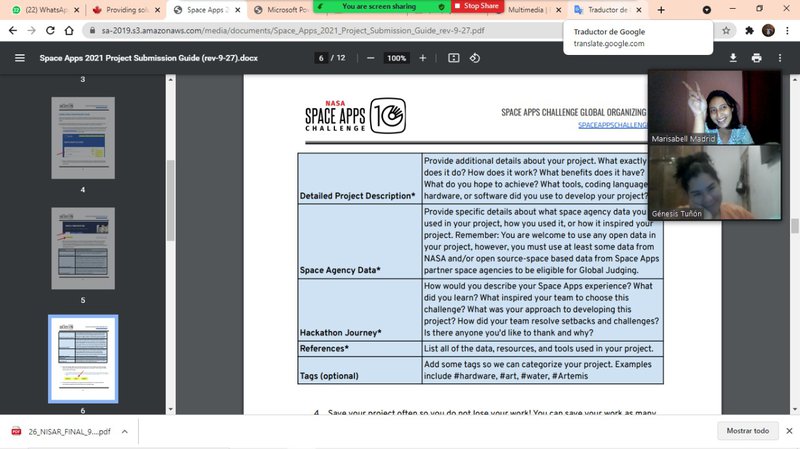This screenshot has width=800, height=449.
Task: Open a new browser tab
Action: 660,10
